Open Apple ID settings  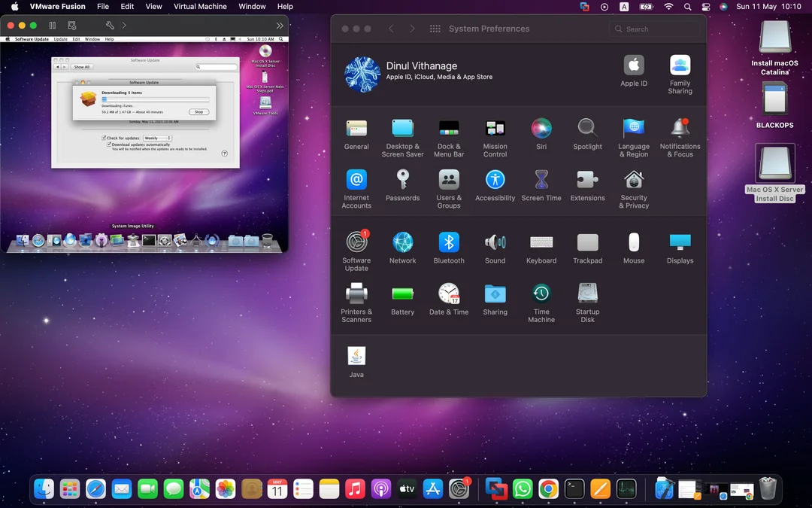point(633,71)
